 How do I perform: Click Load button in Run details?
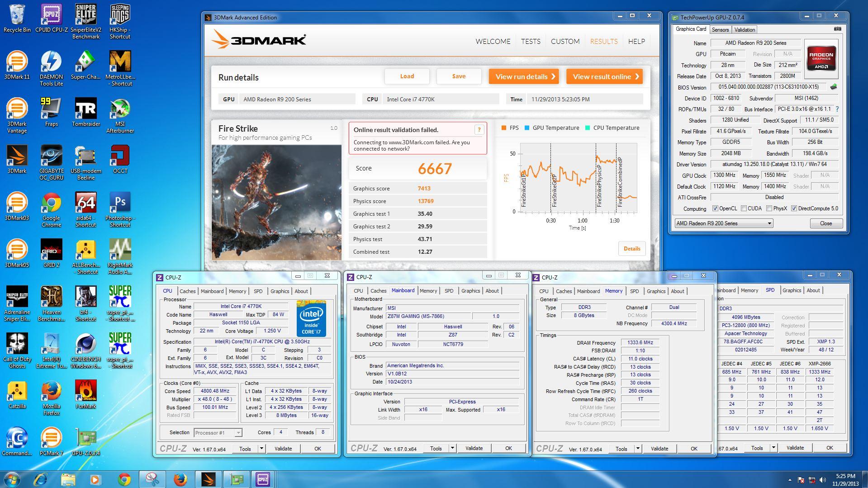pos(407,76)
